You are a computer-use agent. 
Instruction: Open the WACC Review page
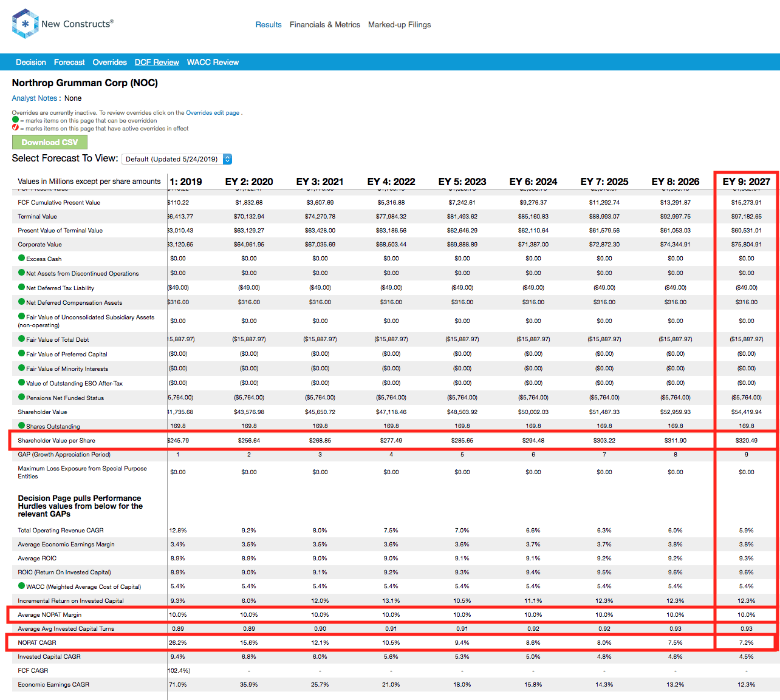[213, 62]
